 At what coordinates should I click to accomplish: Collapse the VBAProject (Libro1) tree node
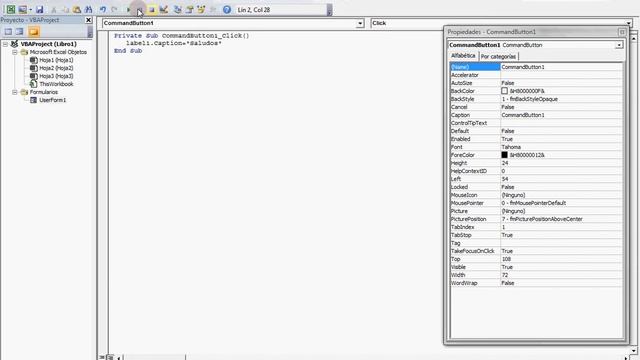tap(5, 44)
